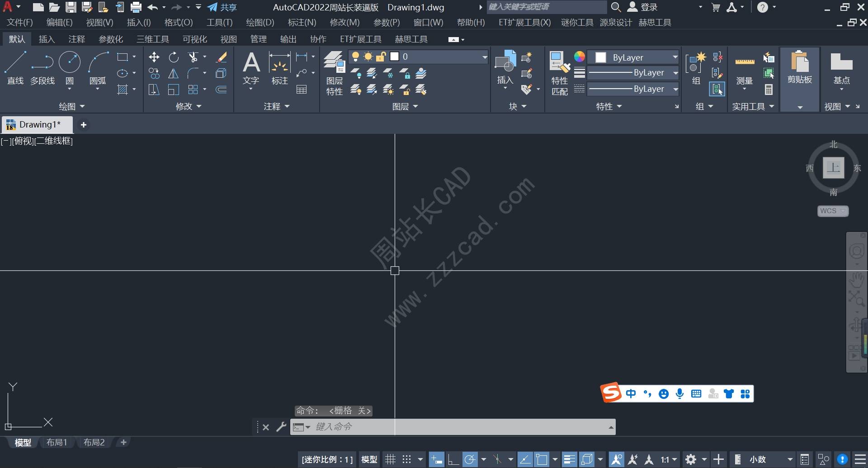Open the 文件(F) menu
Viewport: 868px width, 468px height.
click(x=20, y=23)
